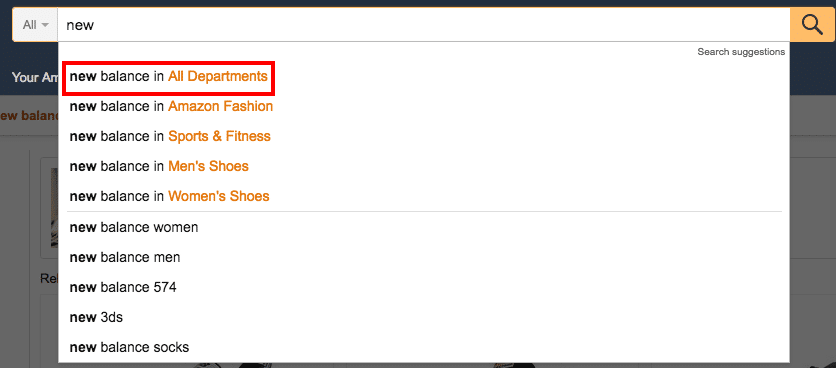
Task: Click the Women's Shoes orange department text
Action: click(x=219, y=196)
